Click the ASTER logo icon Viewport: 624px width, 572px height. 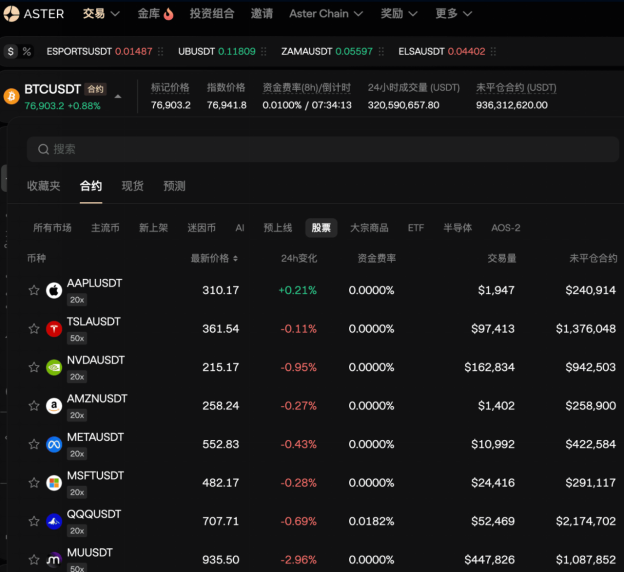11,14
